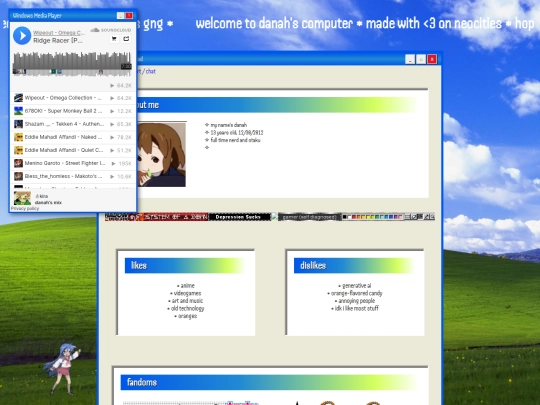
Task: Select the Tekken 4 - Authen... track
Action: click(73, 124)
